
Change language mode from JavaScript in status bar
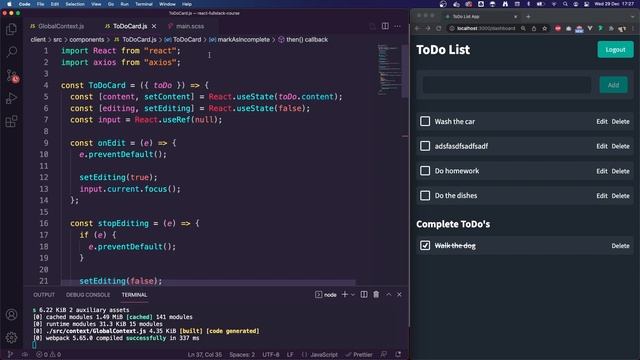pyautogui.click(x=324, y=354)
